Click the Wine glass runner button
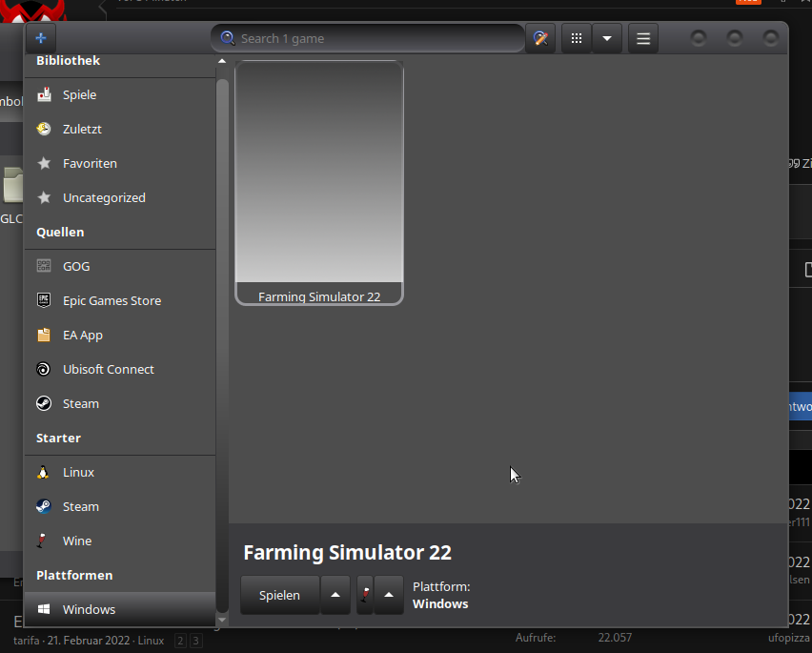The height and width of the screenshot is (653, 812). (365, 595)
